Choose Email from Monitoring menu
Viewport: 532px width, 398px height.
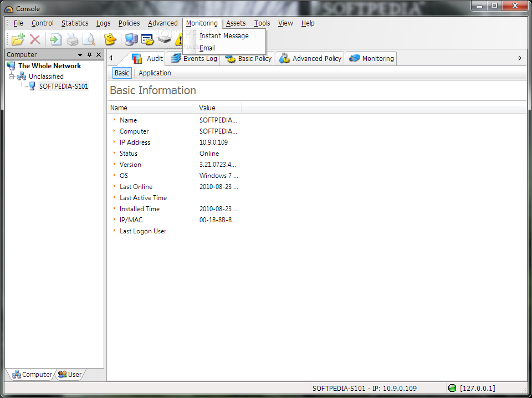tap(224, 48)
